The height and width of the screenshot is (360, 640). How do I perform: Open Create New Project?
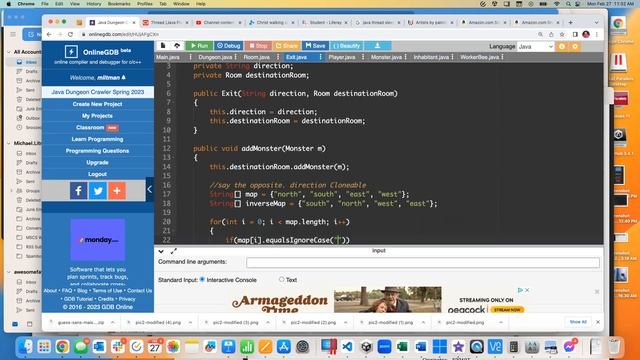pyautogui.click(x=98, y=104)
